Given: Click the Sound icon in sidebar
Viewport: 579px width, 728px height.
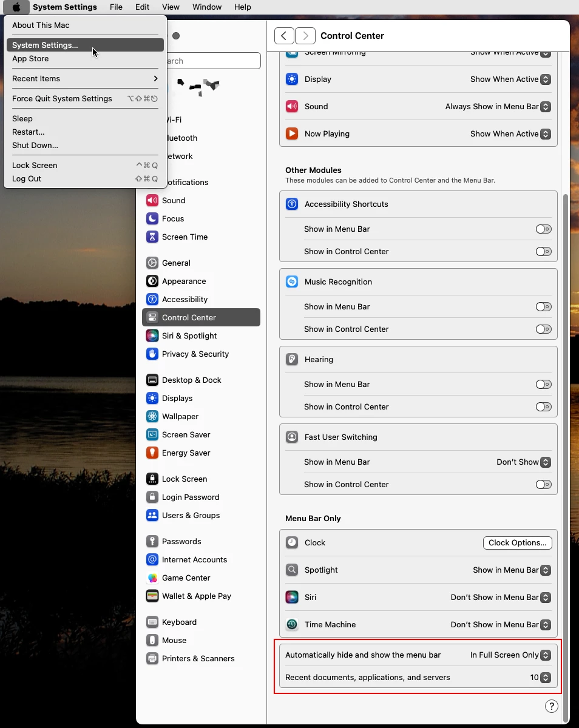Looking at the screenshot, I should click(x=152, y=200).
